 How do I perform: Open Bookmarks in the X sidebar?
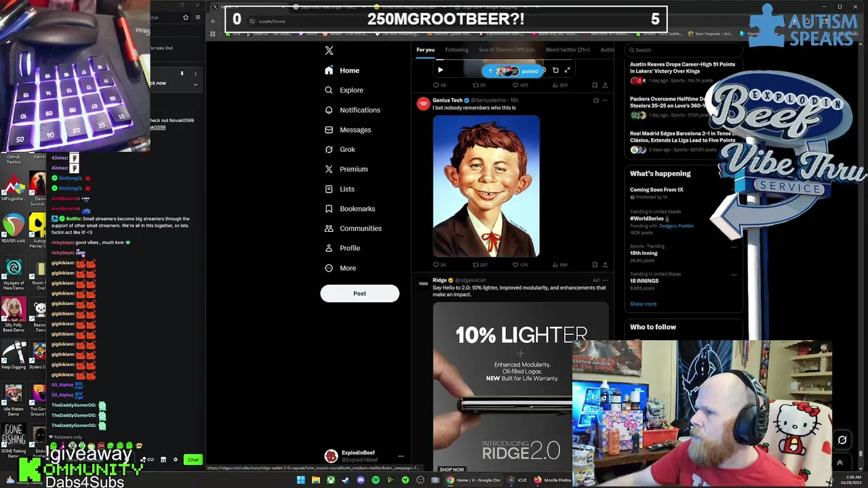pos(350,209)
